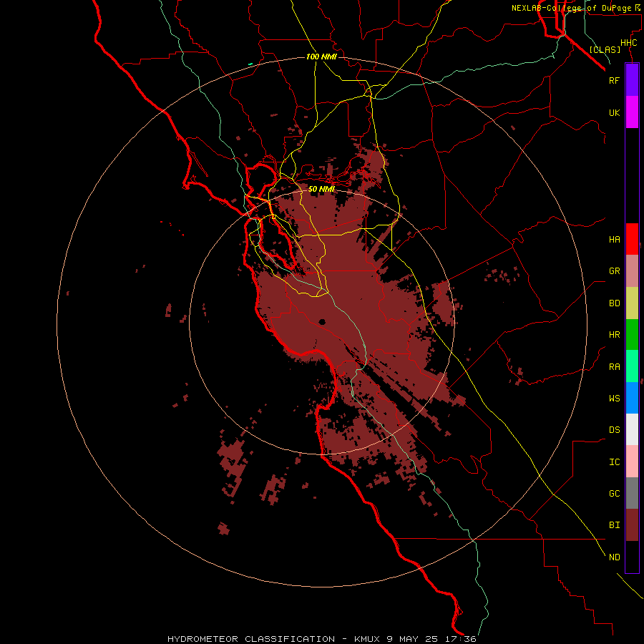Image resolution: width=644 pixels, height=644 pixels.
Task: Click the GC gray legend swatch
Action: (632, 493)
